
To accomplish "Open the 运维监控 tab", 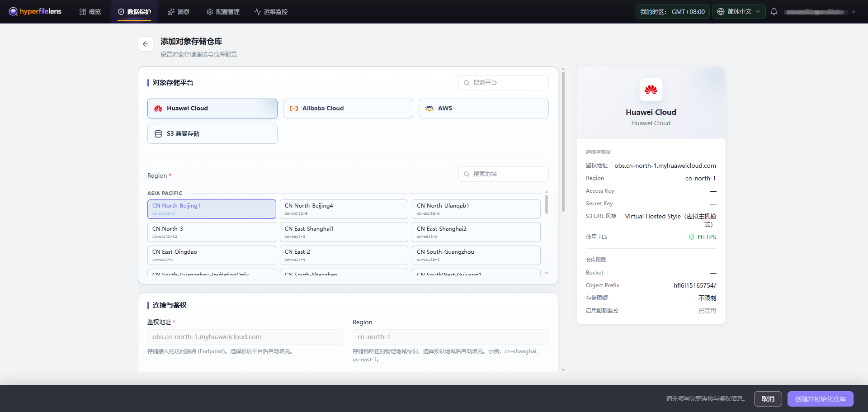I will 271,12.
